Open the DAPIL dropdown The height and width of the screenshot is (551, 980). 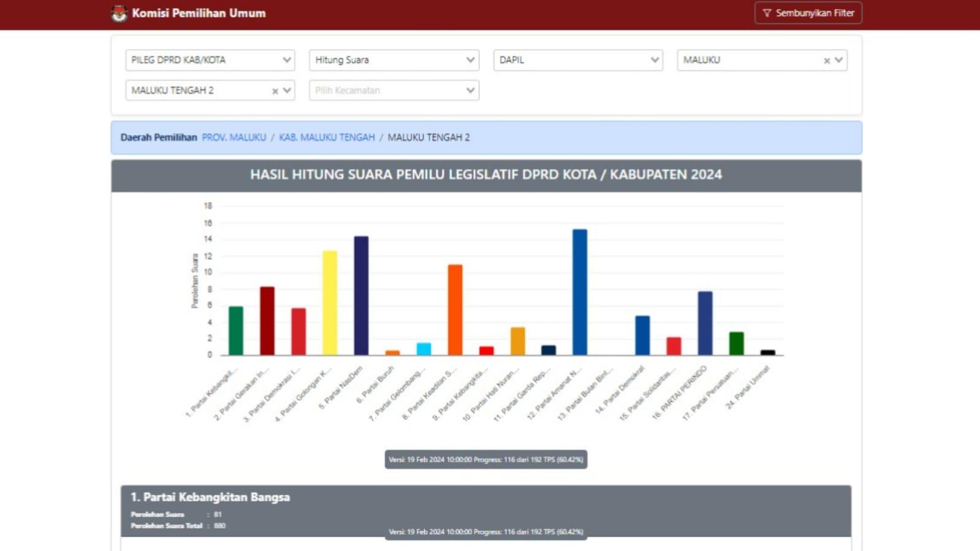577,60
